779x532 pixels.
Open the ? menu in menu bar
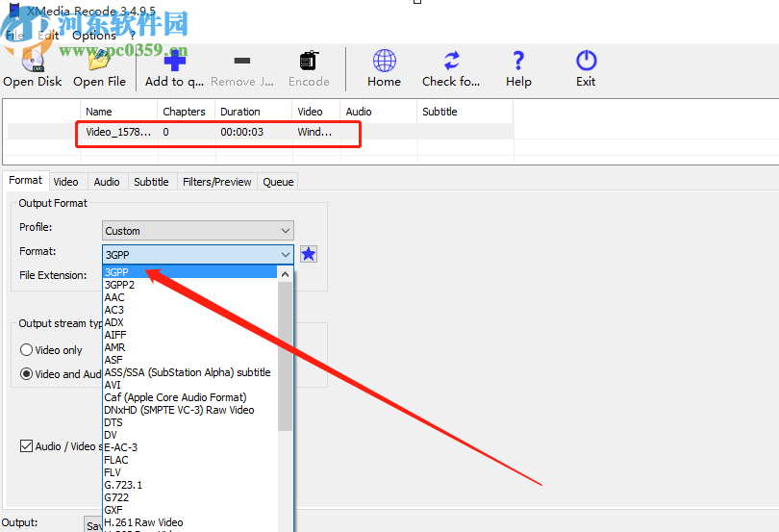point(133,36)
